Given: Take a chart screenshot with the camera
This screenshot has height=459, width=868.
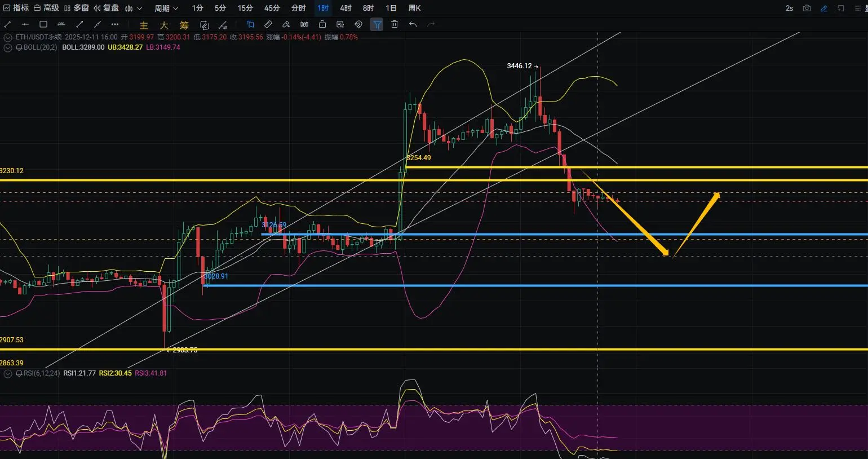Looking at the screenshot, I should [807, 8].
